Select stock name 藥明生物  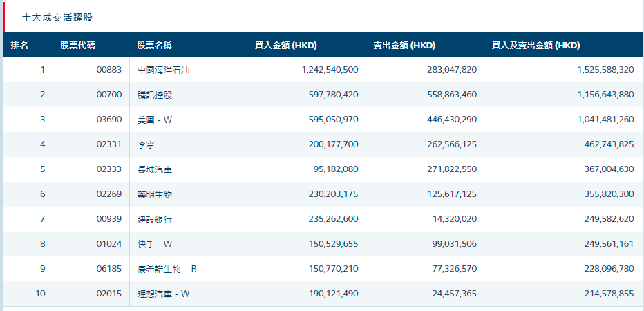(x=155, y=194)
